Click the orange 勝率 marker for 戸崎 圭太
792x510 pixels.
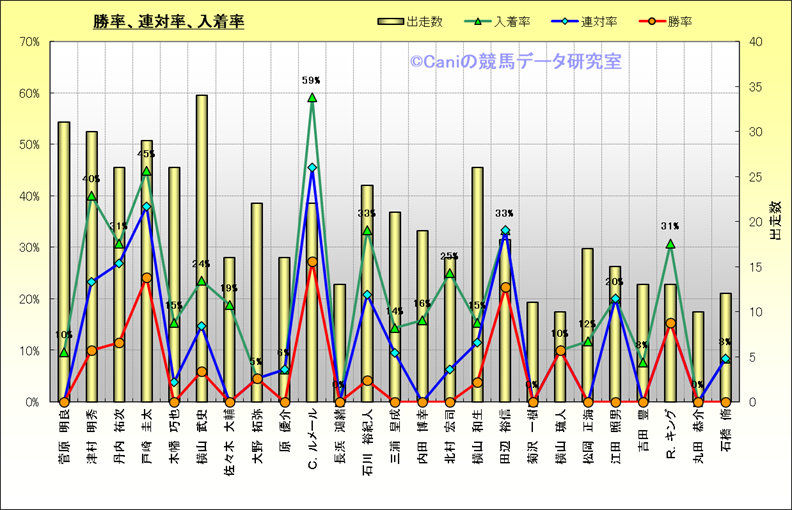[147, 278]
